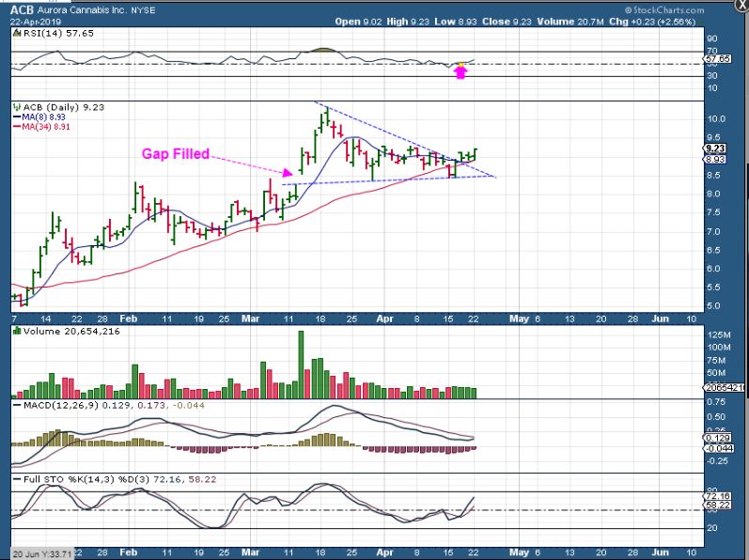749x560 pixels.
Task: Click the ACB (Daily) price bars legend icon
Action: 17,107
